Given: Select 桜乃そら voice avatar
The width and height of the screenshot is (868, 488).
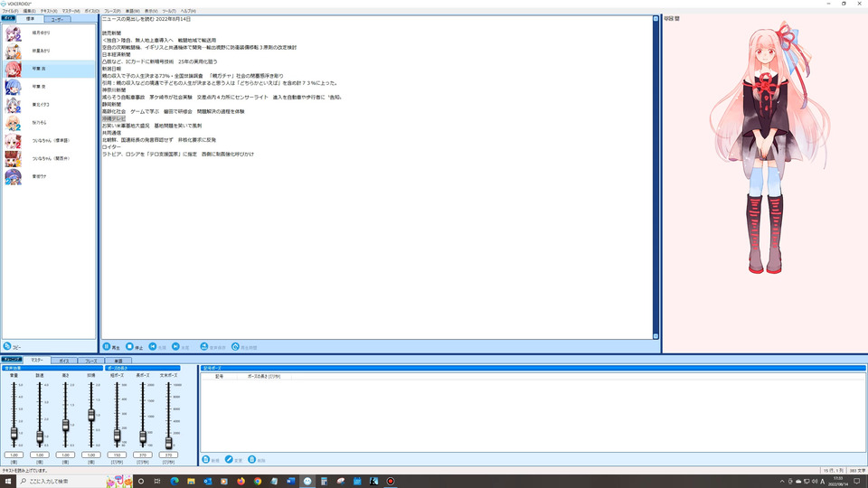Looking at the screenshot, I should click(x=14, y=123).
